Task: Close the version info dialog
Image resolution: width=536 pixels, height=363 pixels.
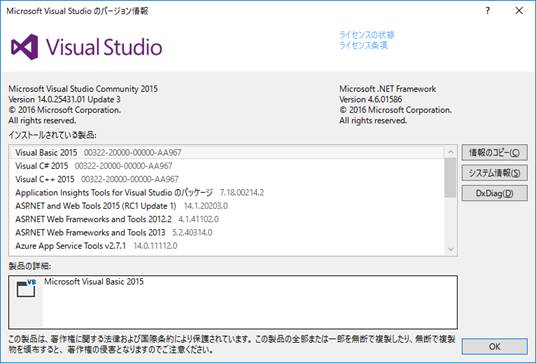Action: point(519,11)
